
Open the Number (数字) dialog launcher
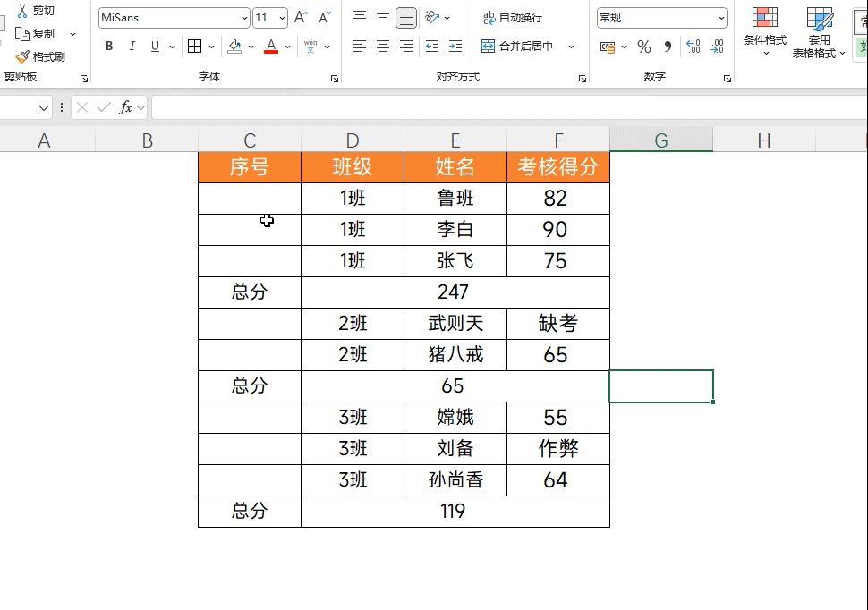[728, 79]
